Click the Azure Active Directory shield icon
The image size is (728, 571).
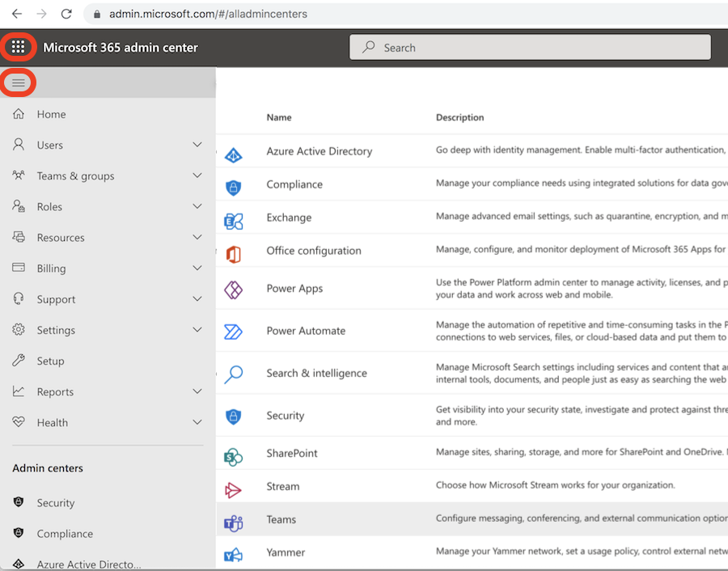pos(234,150)
